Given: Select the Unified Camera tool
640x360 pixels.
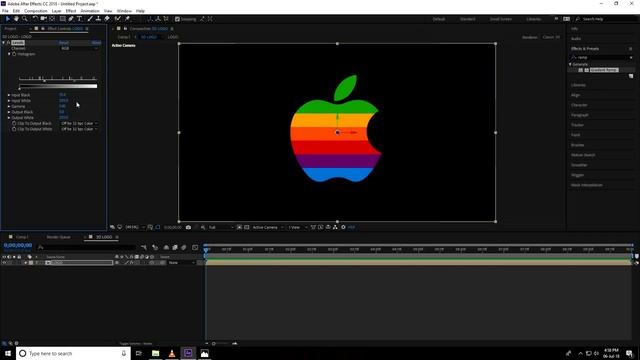Looking at the screenshot, I should click(43, 19).
